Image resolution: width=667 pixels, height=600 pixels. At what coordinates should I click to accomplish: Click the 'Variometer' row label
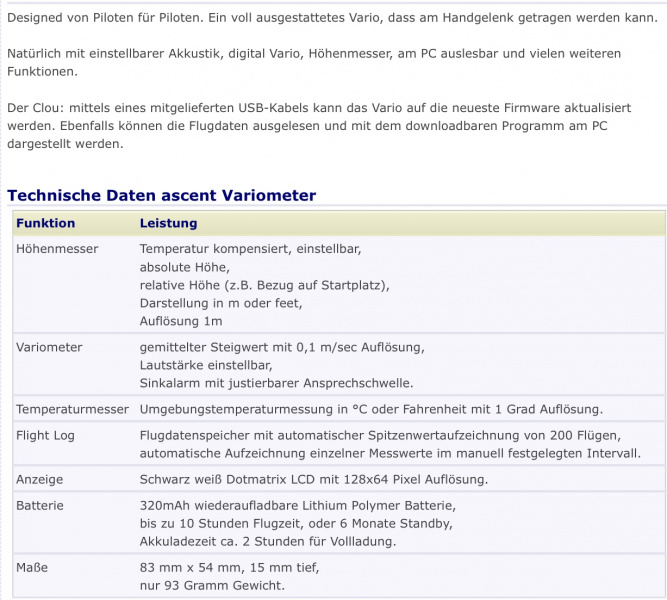pyautogui.click(x=49, y=347)
